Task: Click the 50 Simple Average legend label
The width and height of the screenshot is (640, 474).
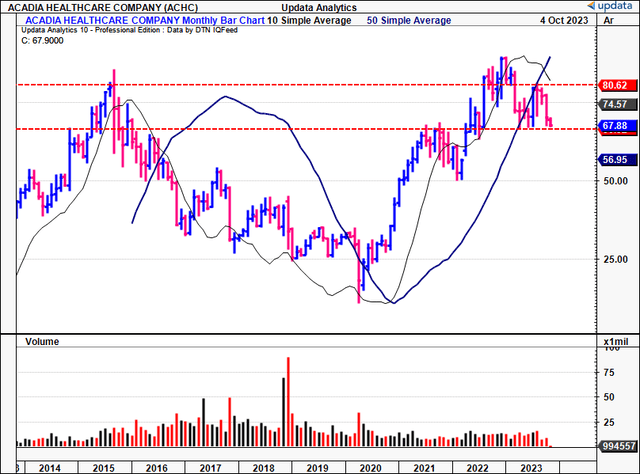Action: pos(409,20)
